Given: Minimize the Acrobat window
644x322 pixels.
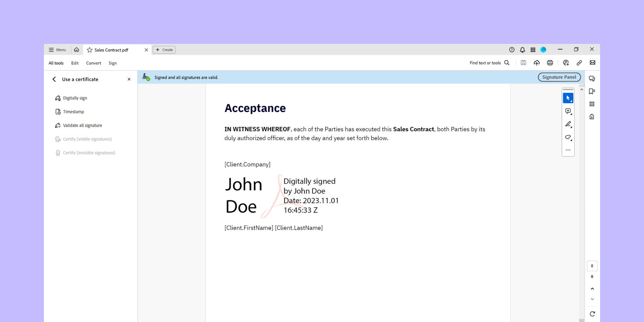Looking at the screenshot, I should point(560,49).
